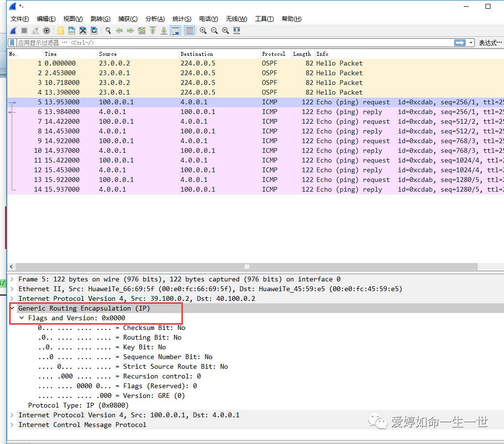The image size is (504, 444).
Task: Reset text to normal size
Action: [x=226, y=31]
